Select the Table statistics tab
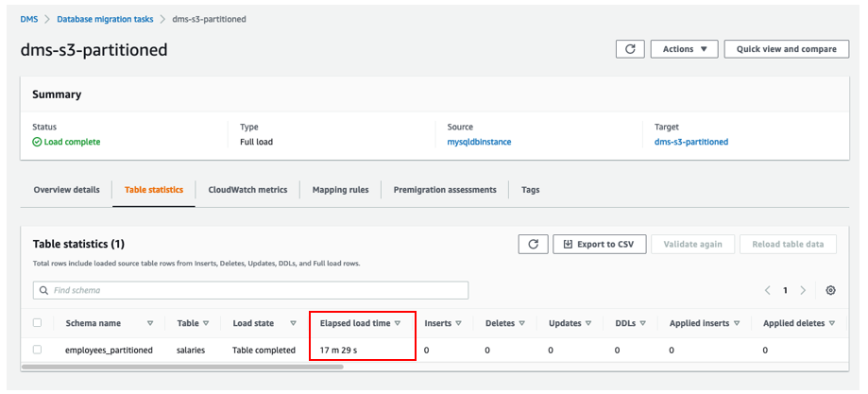The height and width of the screenshot is (394, 868). pyautogui.click(x=154, y=190)
